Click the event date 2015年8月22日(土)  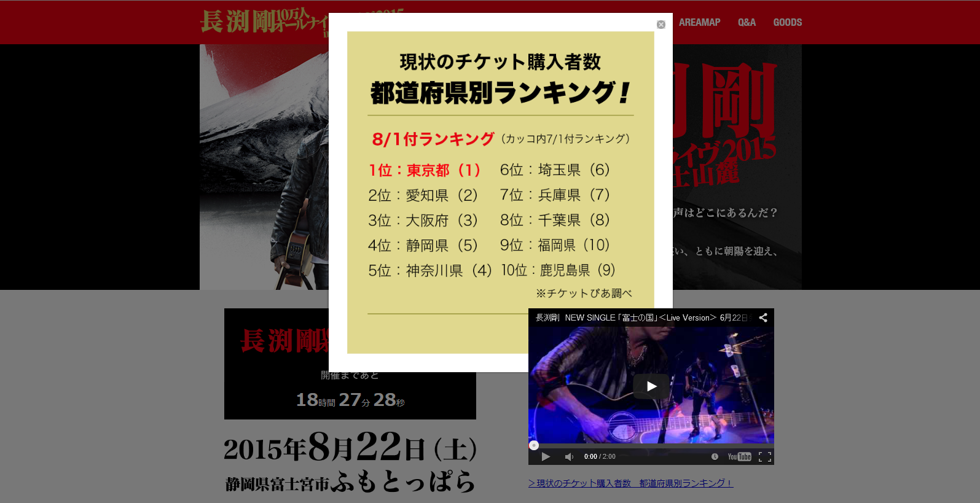(350, 447)
